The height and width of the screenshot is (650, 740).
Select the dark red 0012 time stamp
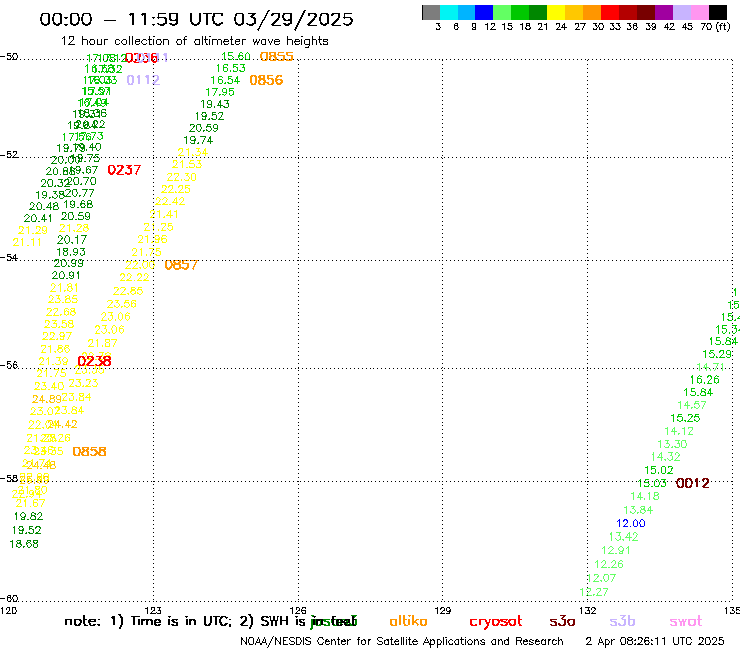pyautogui.click(x=692, y=483)
